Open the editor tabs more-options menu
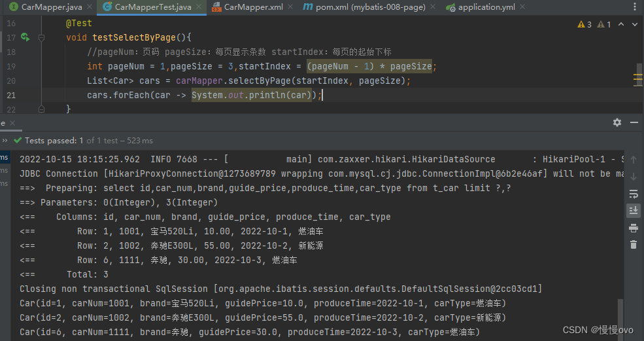Image resolution: width=644 pixels, height=341 pixels. coord(635,7)
